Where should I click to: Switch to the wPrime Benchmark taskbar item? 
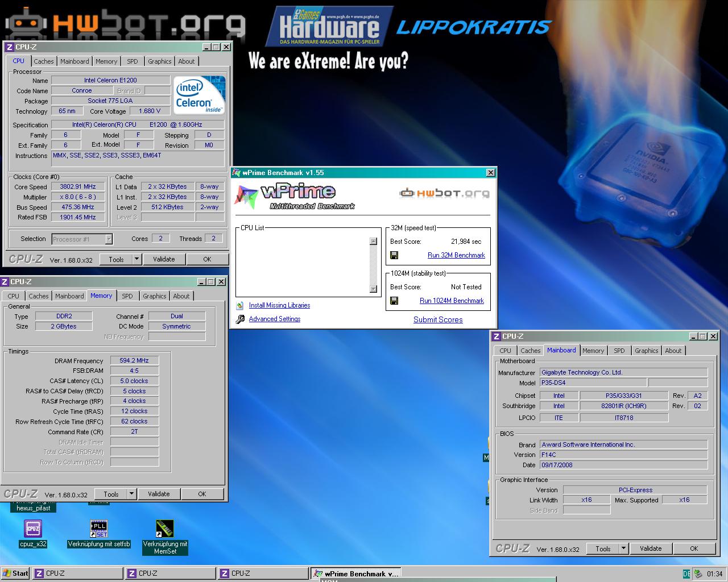click(x=356, y=573)
